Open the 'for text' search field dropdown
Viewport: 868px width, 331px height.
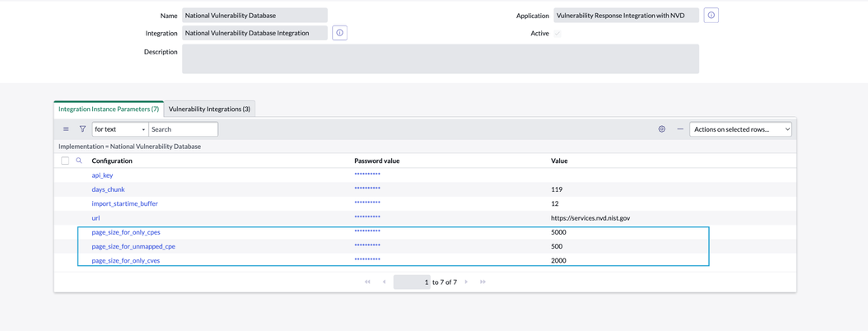(x=120, y=129)
